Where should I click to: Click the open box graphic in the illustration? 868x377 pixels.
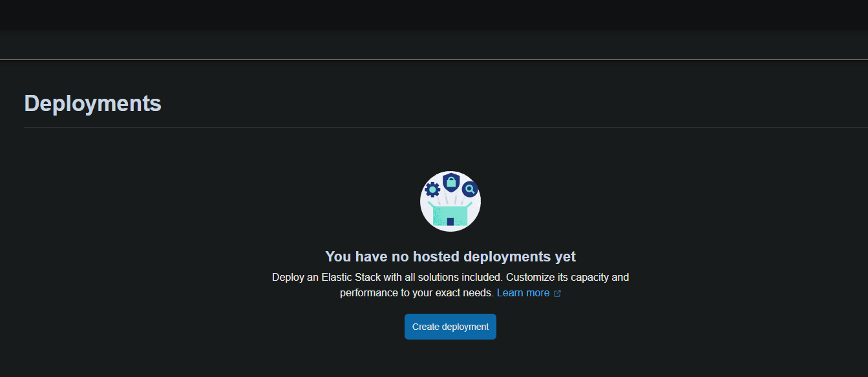click(450, 215)
